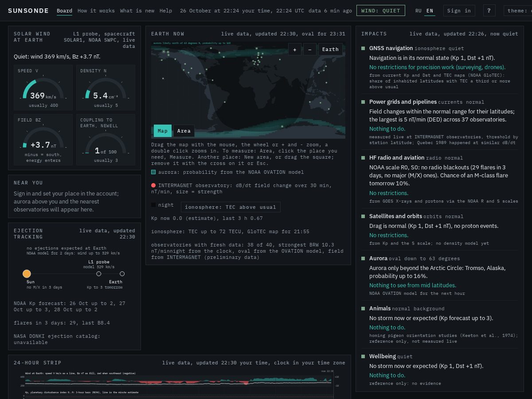The image size is (532, 399).
Task: Click 'data 6 min ago' in header
Action: point(330,11)
